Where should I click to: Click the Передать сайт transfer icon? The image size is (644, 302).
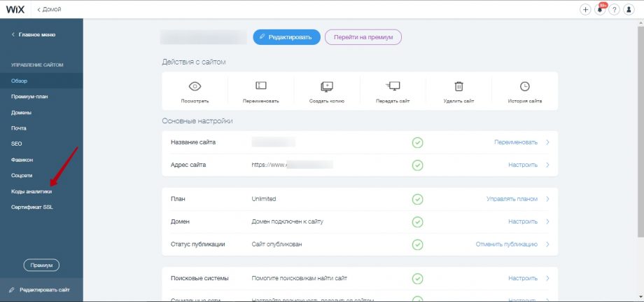point(393,86)
